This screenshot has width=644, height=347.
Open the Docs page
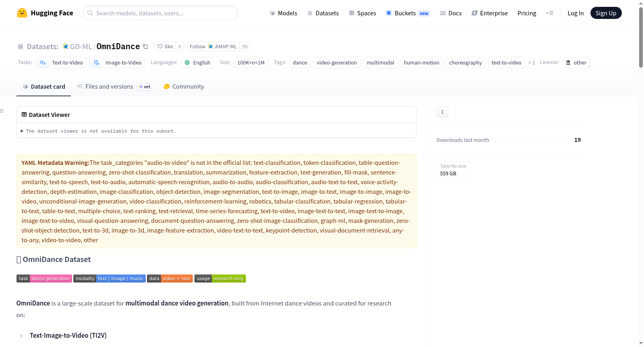[x=451, y=13]
